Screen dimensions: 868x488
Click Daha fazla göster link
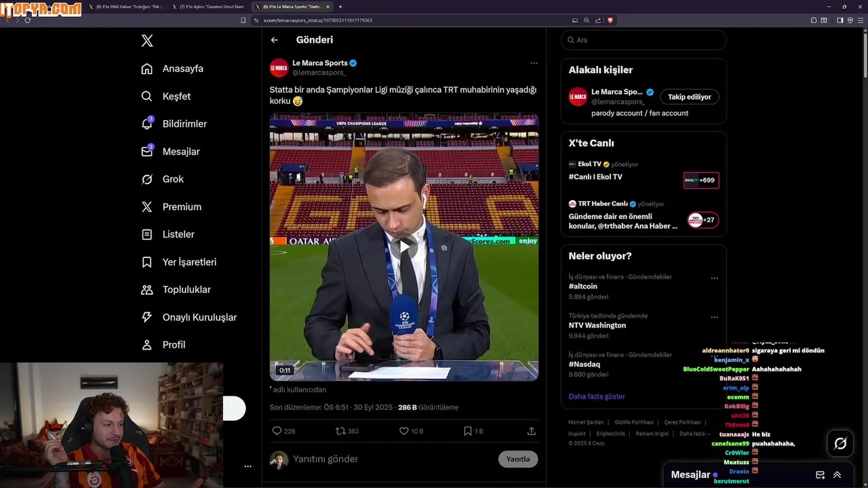(597, 396)
